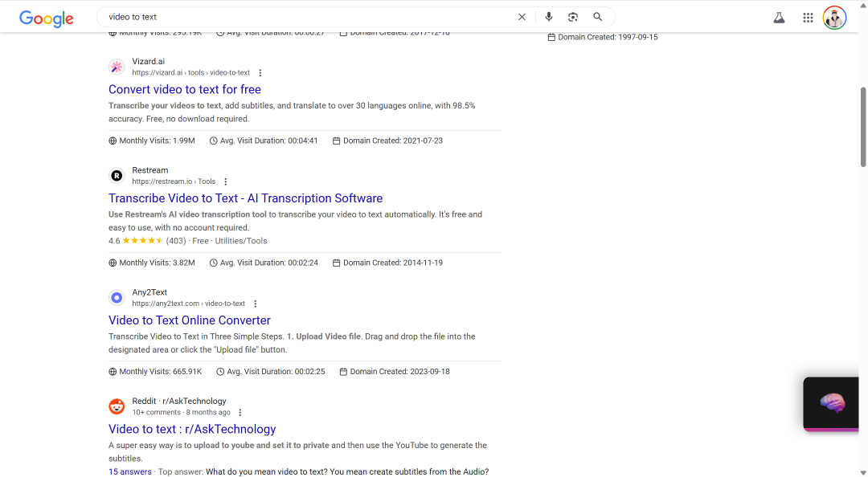The height and width of the screenshot is (477, 868).
Task: Open 'Convert video to text for free' result
Action: (184, 89)
